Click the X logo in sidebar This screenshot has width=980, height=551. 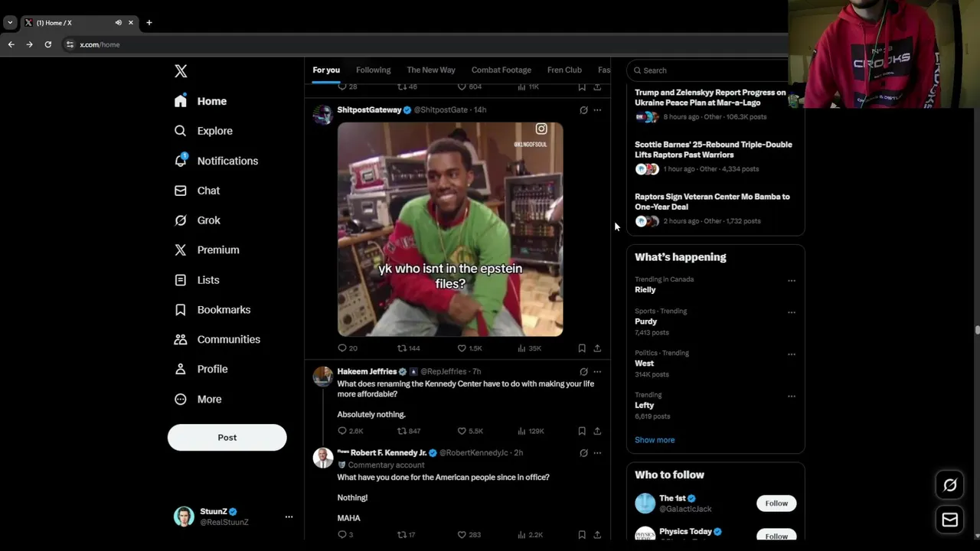[x=181, y=71]
